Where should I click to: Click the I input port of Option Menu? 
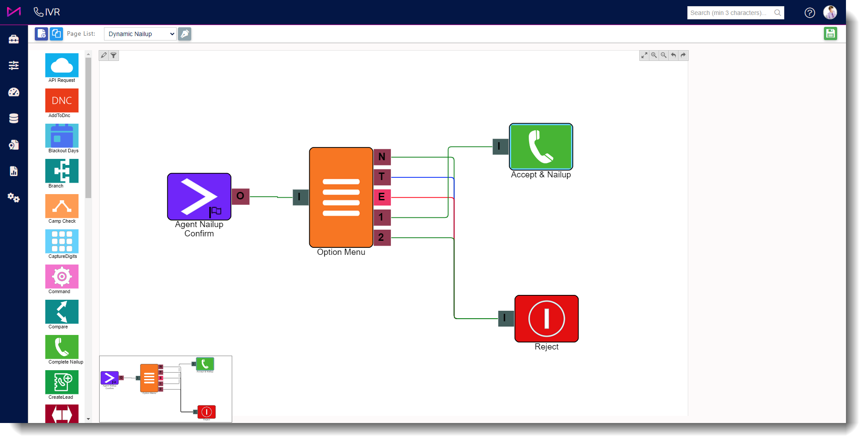(x=300, y=197)
